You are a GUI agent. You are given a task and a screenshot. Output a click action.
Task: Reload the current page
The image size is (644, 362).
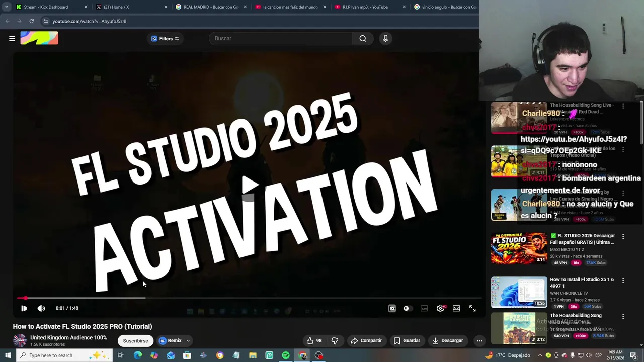point(31,21)
